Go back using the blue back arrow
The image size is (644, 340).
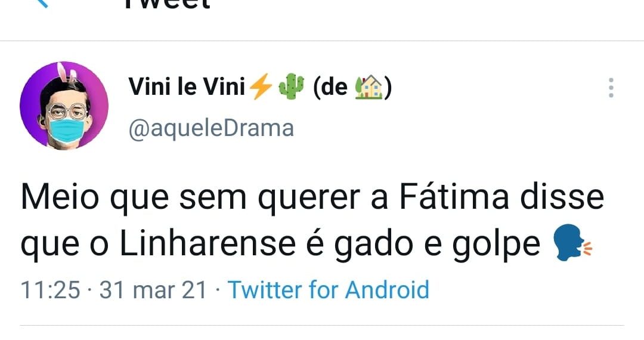[x=42, y=4]
